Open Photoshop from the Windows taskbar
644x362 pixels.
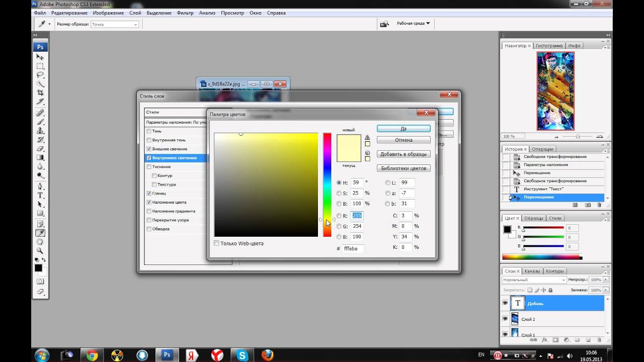coord(167,355)
